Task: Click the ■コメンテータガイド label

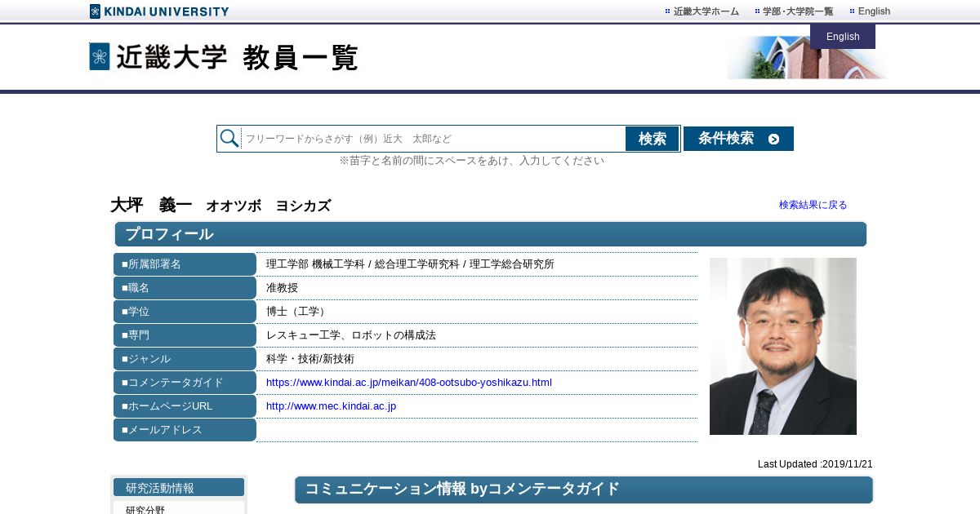Action: click(x=185, y=383)
